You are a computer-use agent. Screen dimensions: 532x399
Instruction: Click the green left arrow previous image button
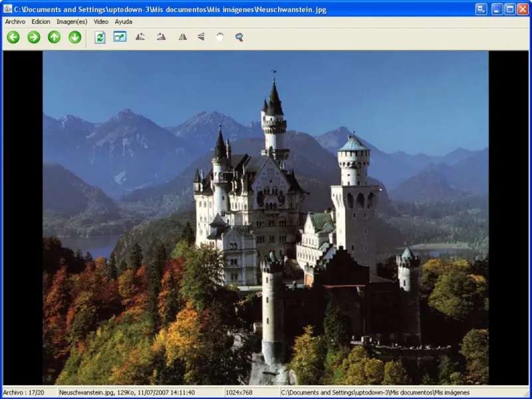[x=13, y=37]
